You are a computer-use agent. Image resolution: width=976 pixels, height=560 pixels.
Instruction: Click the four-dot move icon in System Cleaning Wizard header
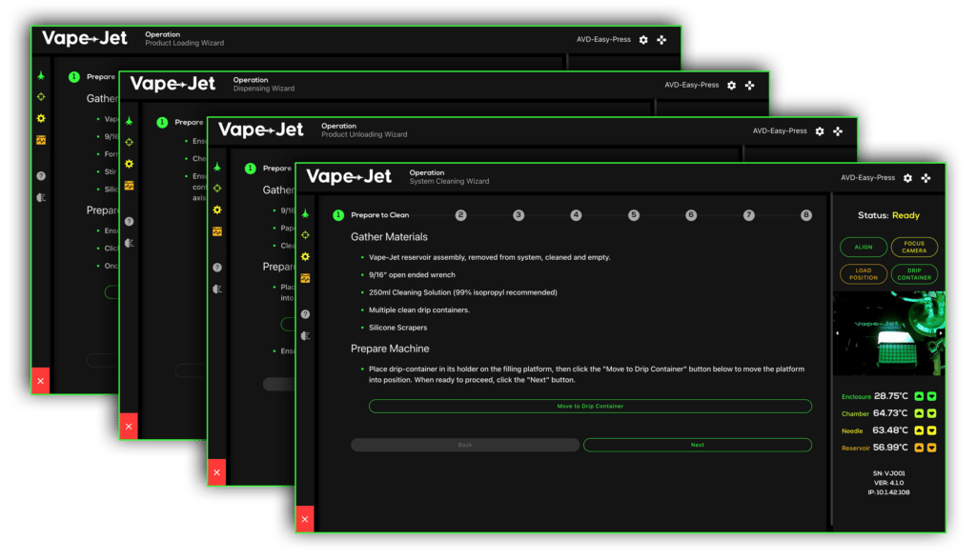tap(926, 178)
